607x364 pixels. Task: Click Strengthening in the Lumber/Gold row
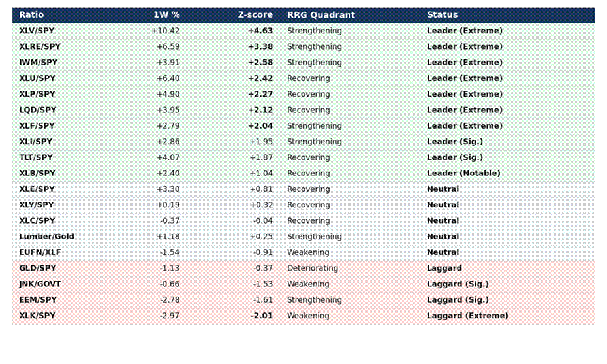point(315,236)
